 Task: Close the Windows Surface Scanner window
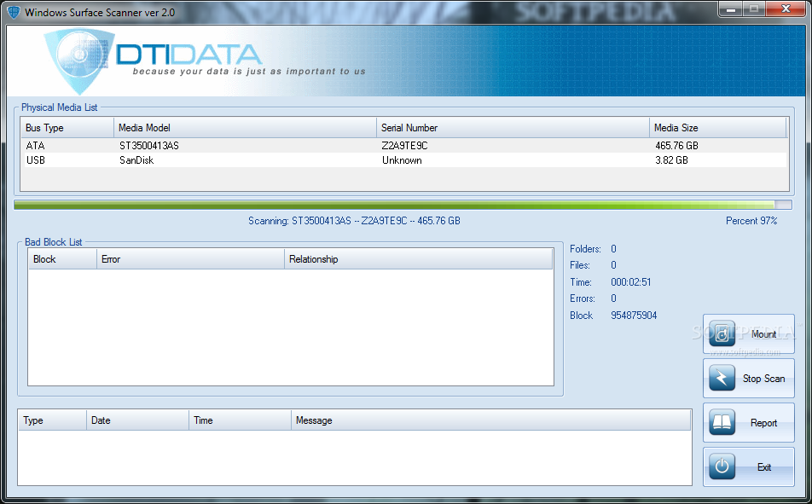(x=785, y=9)
